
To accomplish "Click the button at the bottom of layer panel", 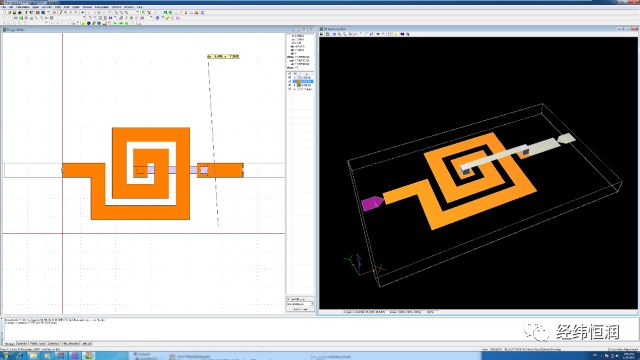I will tap(300, 309).
